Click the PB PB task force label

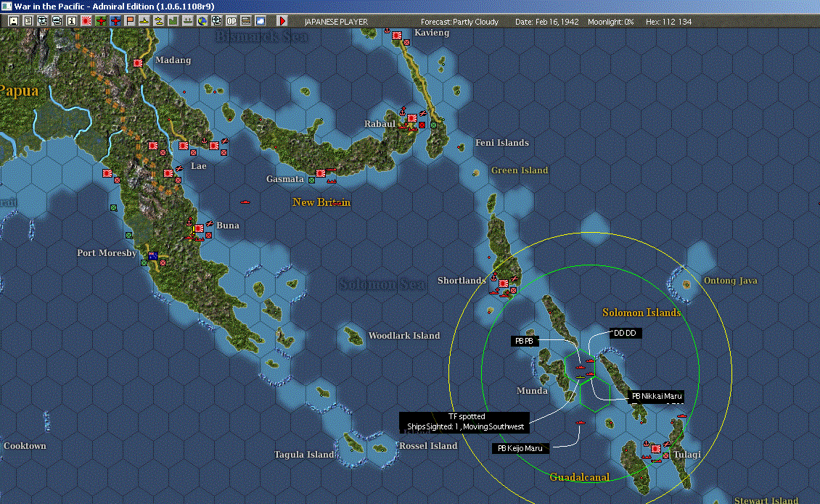click(x=524, y=341)
